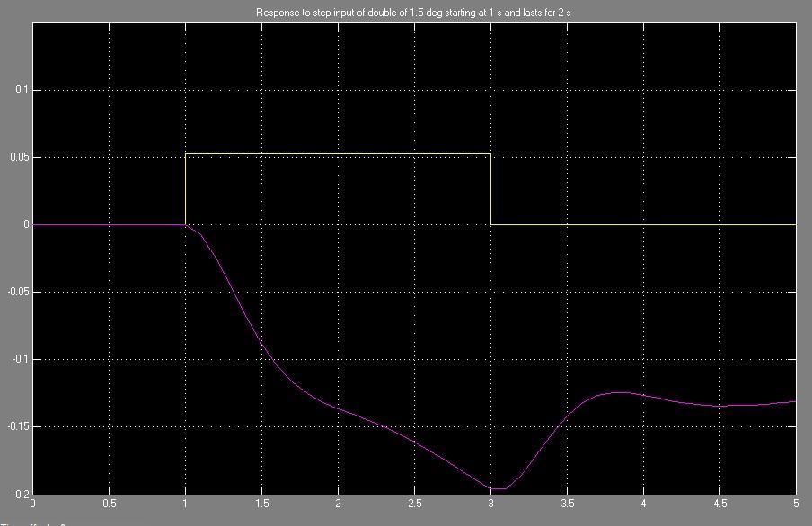
Task: Click the magenta curve peak near 3.8 s
Action: point(621,392)
